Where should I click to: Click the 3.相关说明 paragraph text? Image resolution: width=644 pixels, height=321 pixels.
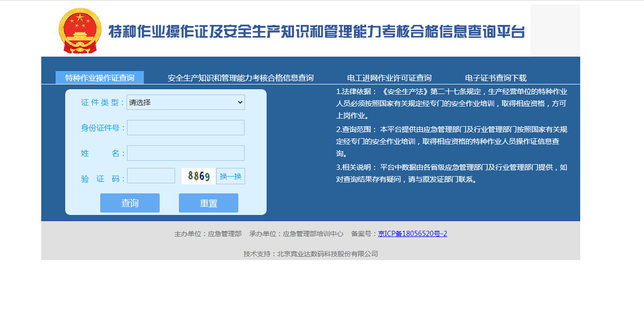pos(451,173)
